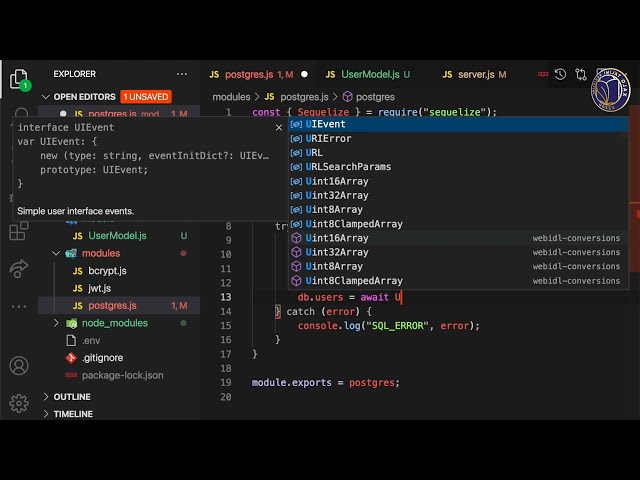Select Uint16Array from webidl-conversions suggestion
This screenshot has width=640, height=480.
click(x=458, y=238)
